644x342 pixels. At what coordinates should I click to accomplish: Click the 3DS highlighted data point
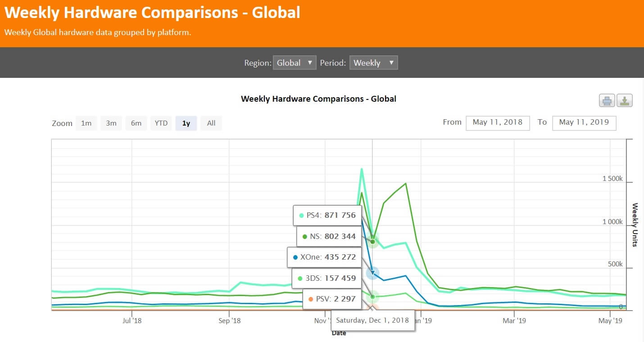coord(372,297)
